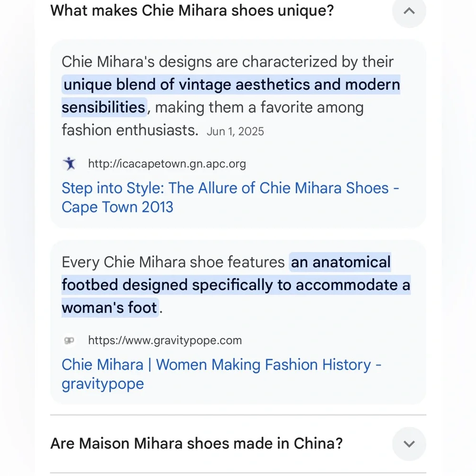Collapse the 'What makes Chie Mihara shoes unique?' answer

(408, 13)
